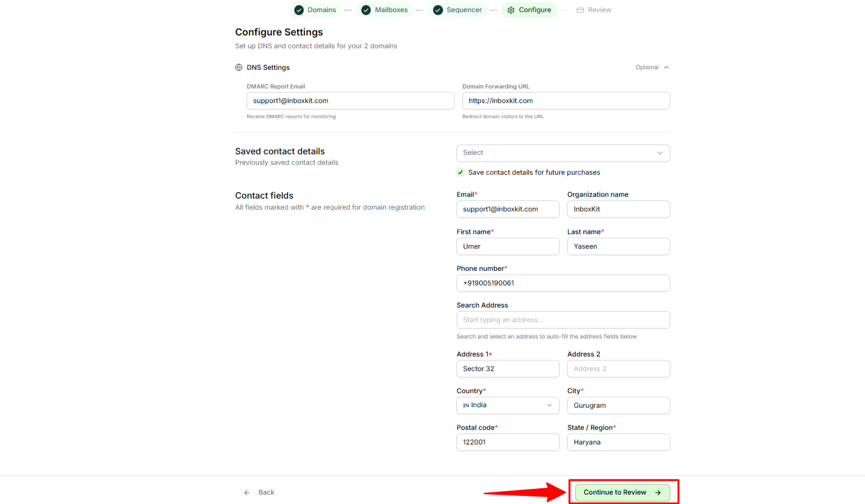Click the back arrow icon
This screenshot has width=865, height=504.
click(247, 492)
